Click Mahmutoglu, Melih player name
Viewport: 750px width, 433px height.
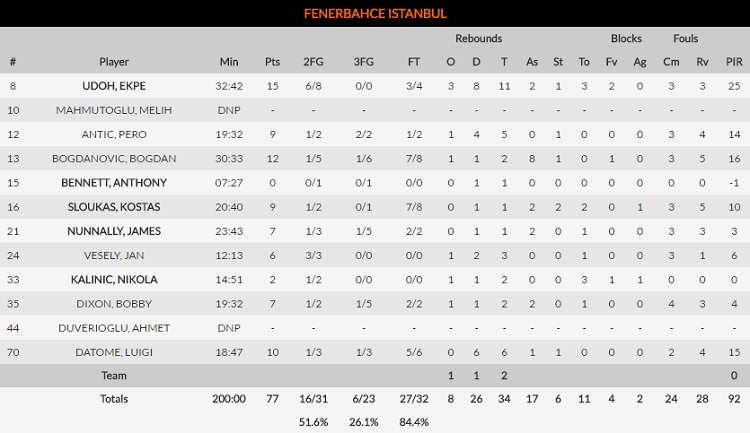pyautogui.click(x=114, y=110)
